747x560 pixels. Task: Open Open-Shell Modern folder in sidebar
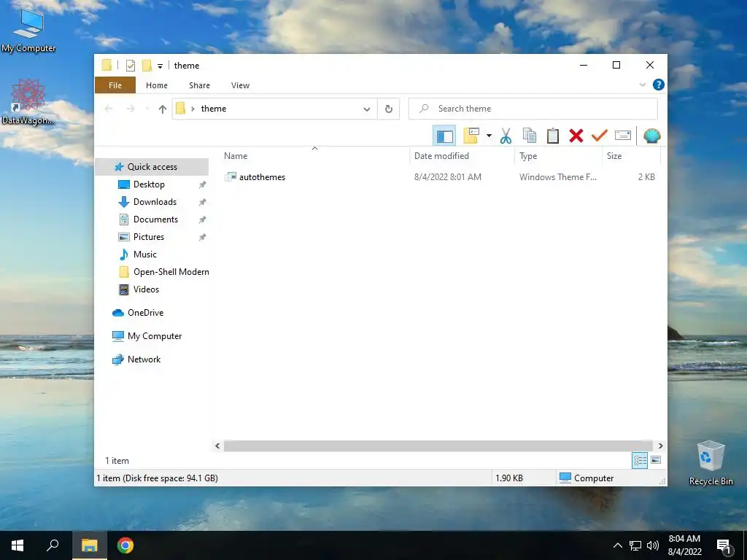(171, 272)
